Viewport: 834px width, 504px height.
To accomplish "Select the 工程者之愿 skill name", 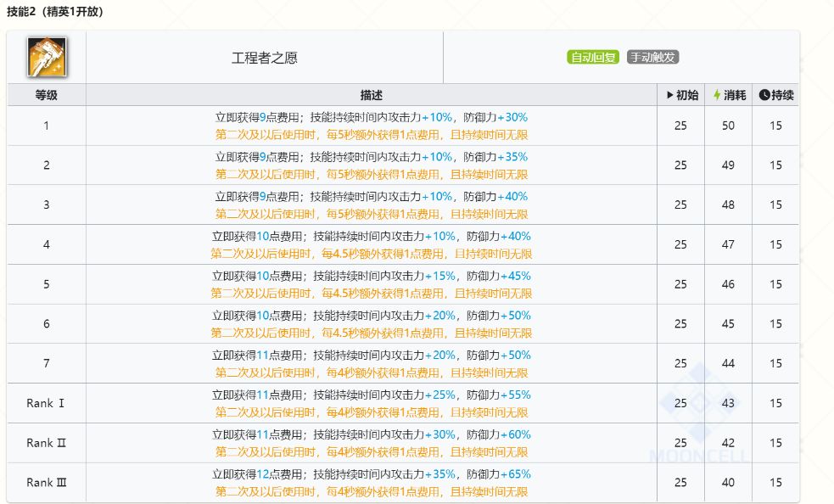I will (265, 58).
